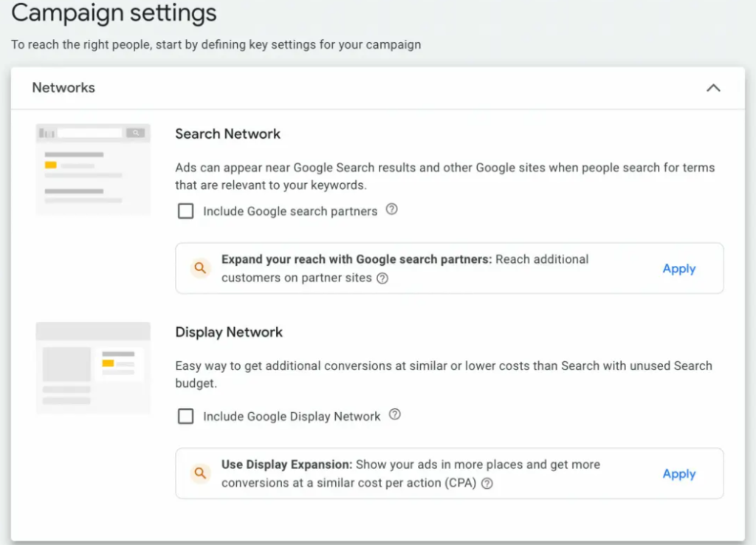
Task: Click the Networks section title
Action: 63,88
